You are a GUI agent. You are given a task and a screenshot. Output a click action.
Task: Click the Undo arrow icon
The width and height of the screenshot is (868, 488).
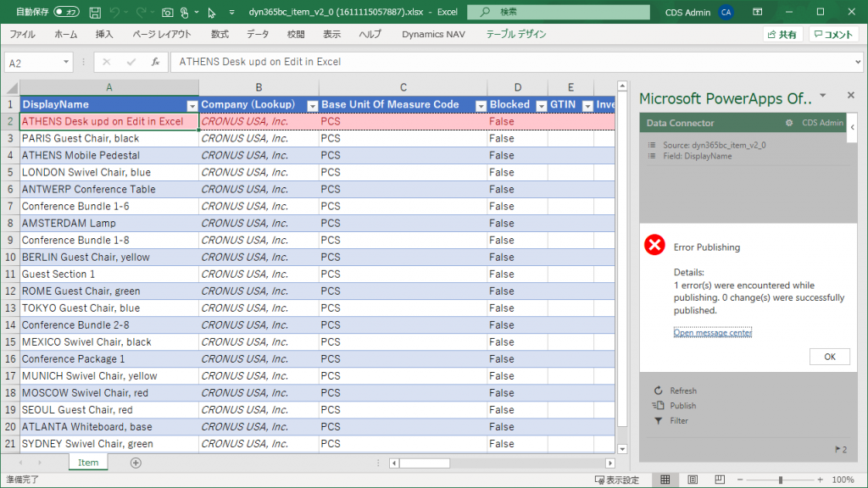114,12
